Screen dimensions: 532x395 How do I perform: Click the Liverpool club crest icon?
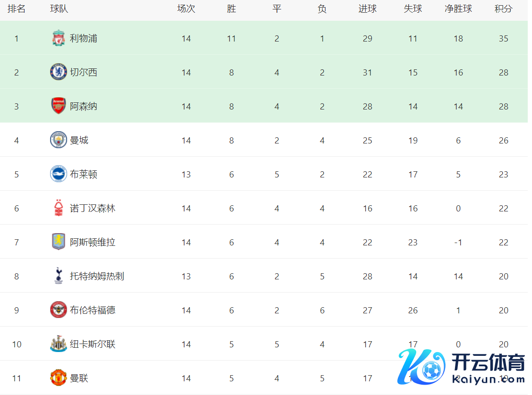tap(58, 38)
